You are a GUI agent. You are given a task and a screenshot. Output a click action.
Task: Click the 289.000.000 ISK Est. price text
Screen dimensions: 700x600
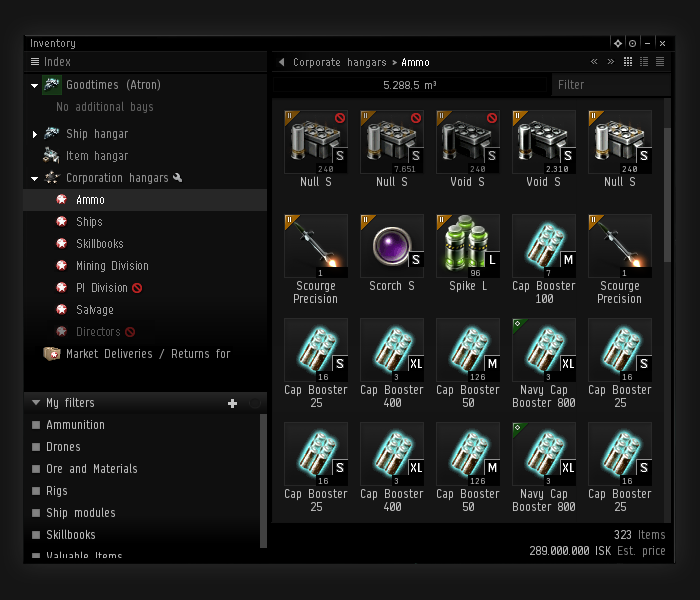[x=597, y=551]
